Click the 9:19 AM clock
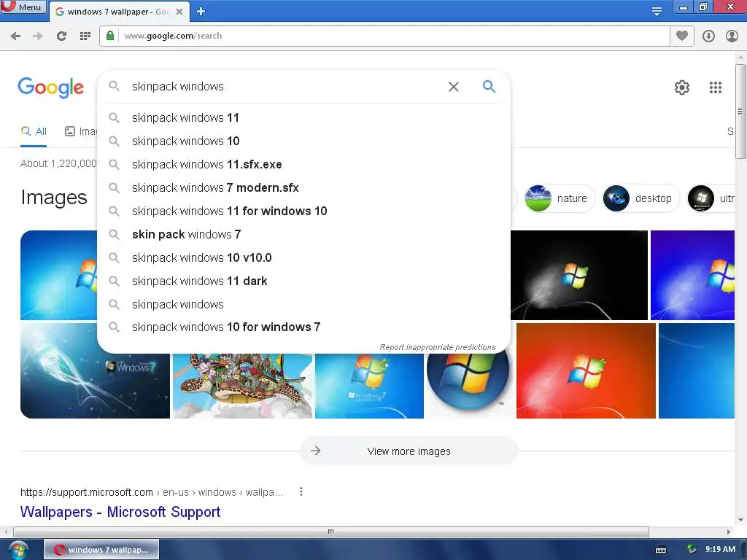The width and height of the screenshot is (747, 560). tap(720, 550)
